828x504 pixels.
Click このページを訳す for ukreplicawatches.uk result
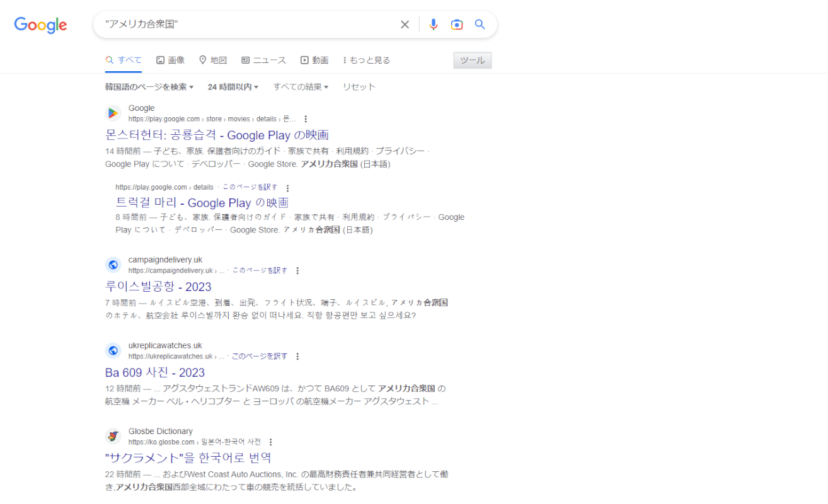click(260, 357)
